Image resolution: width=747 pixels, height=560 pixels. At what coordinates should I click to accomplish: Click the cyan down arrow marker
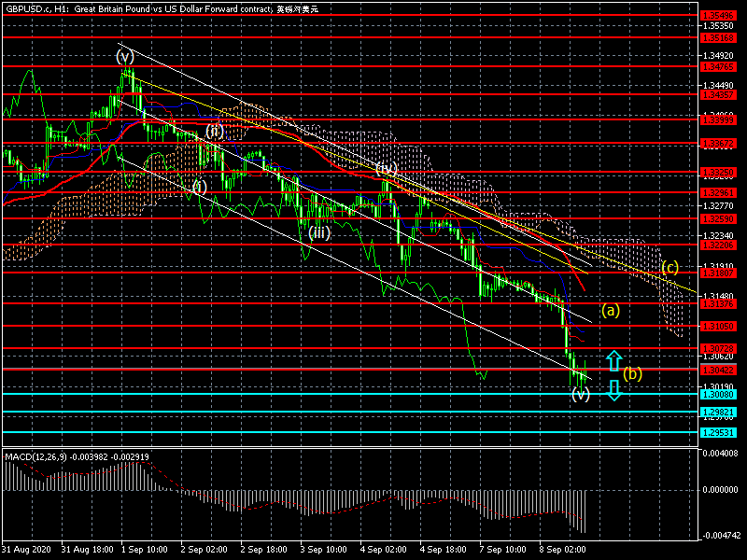coord(613,390)
